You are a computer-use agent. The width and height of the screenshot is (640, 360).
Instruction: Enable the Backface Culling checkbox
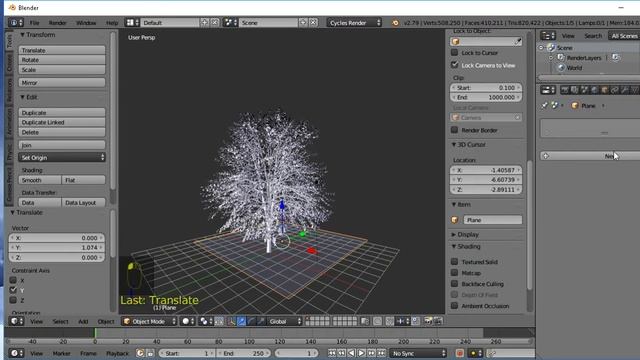click(x=455, y=284)
